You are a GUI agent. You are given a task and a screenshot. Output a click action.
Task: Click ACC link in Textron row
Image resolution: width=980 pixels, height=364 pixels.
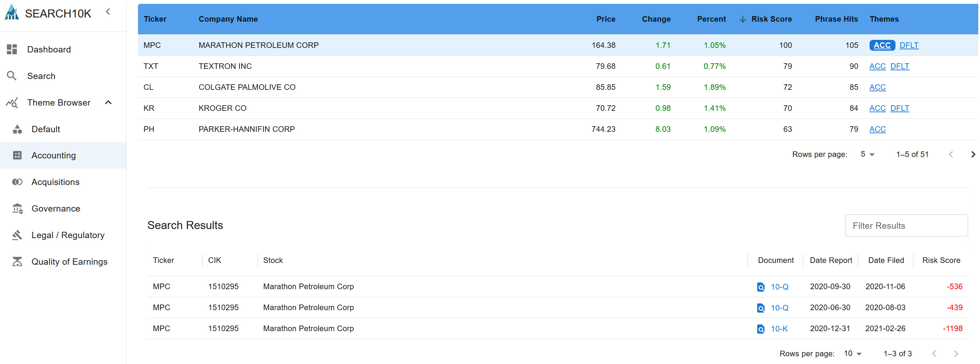coord(877,66)
